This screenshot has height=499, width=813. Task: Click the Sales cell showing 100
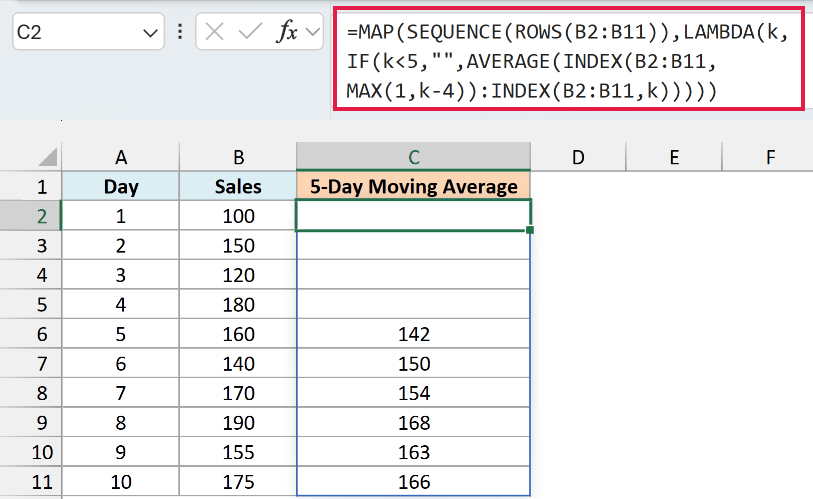[x=238, y=216]
